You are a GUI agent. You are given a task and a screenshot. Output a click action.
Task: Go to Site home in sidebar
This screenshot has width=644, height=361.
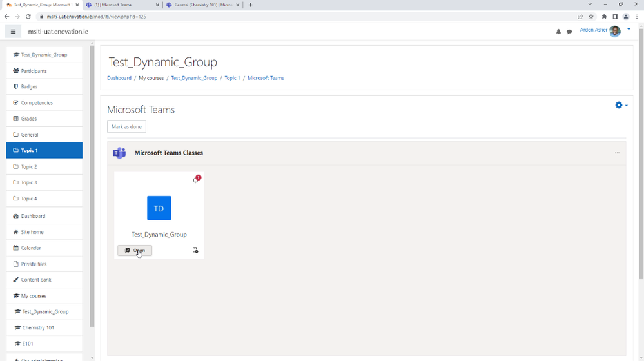(x=44, y=232)
